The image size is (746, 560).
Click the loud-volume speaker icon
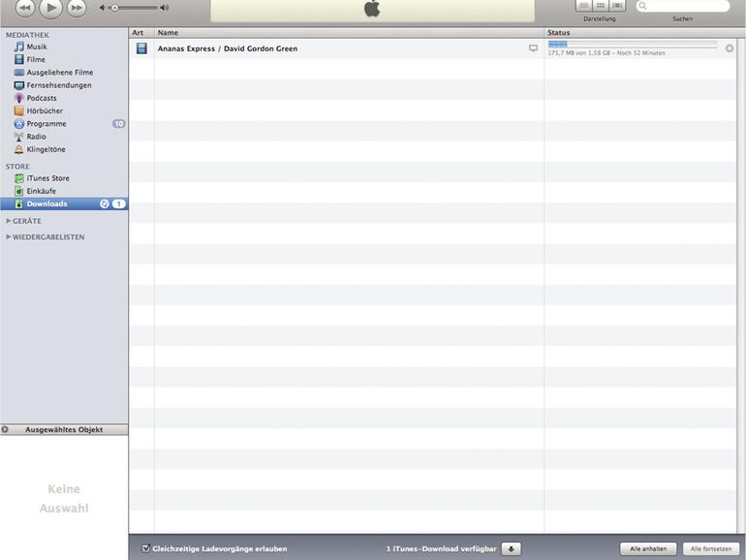(165, 8)
